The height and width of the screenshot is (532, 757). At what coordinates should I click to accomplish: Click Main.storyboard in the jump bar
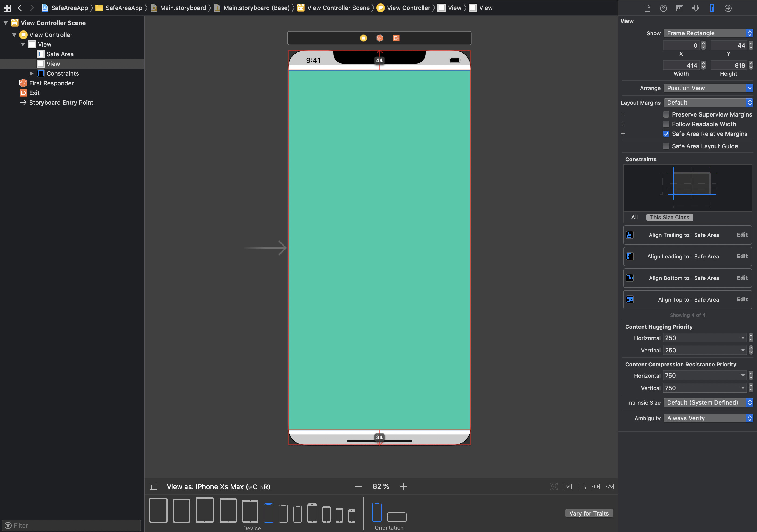click(x=183, y=8)
